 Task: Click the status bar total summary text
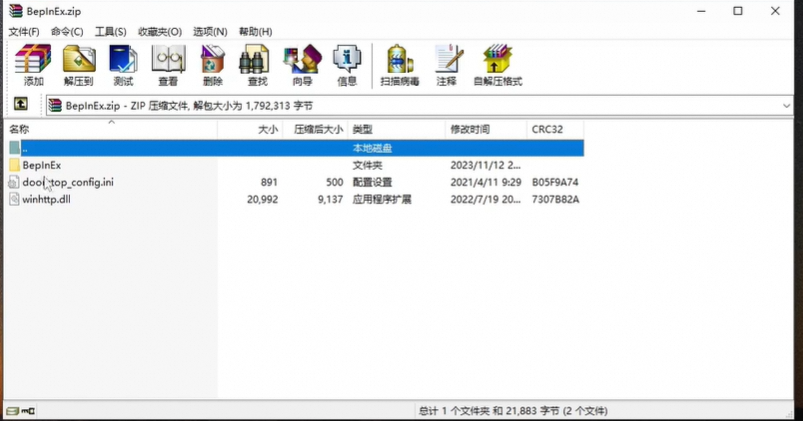pos(513,411)
